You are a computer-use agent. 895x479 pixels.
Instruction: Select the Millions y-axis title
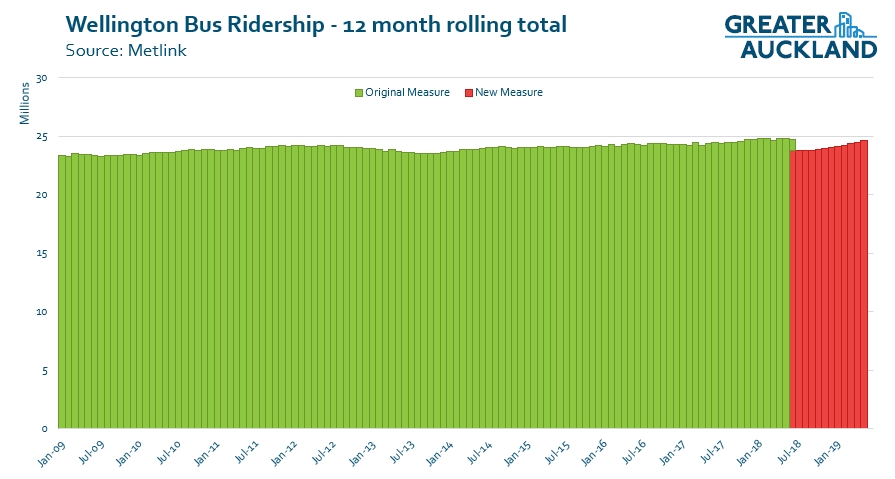pyautogui.click(x=24, y=104)
